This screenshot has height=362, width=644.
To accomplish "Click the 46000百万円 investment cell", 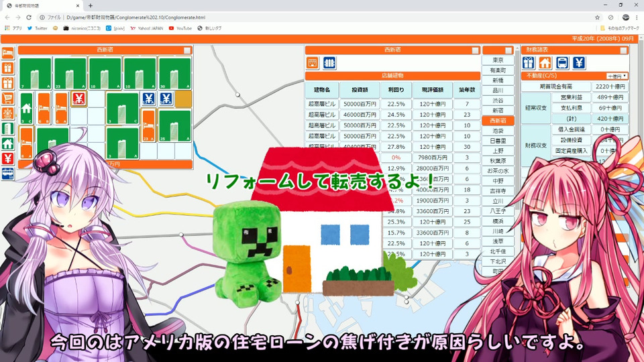I will (x=360, y=115).
